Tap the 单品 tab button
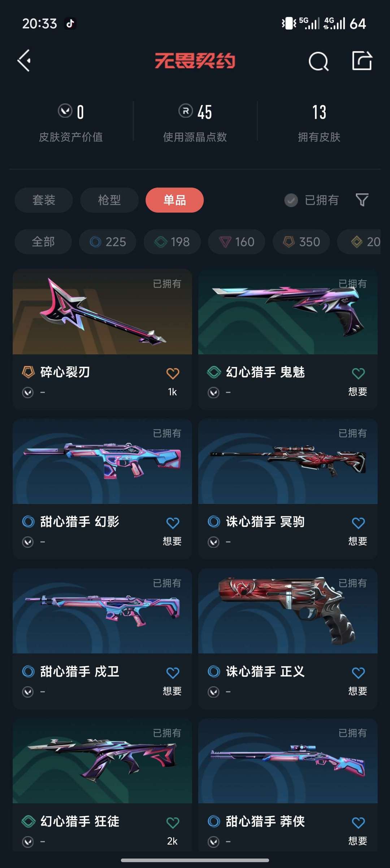The image size is (390, 868). pyautogui.click(x=175, y=200)
